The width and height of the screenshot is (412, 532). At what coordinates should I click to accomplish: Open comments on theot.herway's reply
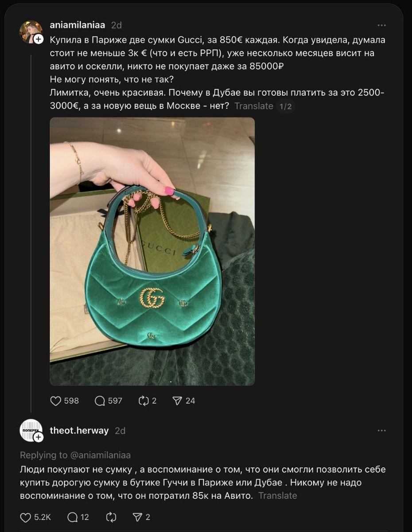pyautogui.click(x=72, y=517)
